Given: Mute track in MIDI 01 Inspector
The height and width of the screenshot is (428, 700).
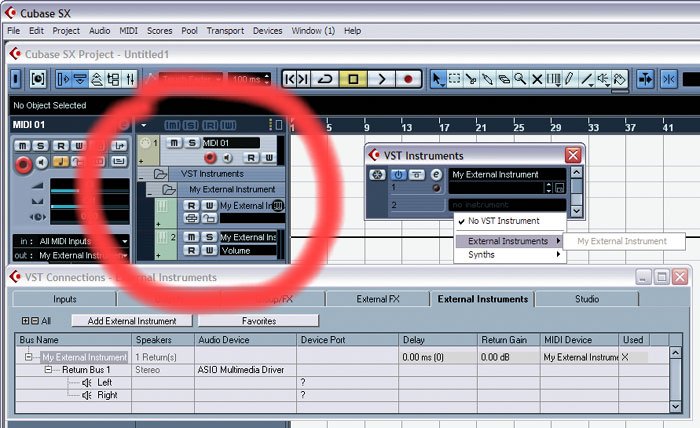Looking at the screenshot, I should pos(23,146).
